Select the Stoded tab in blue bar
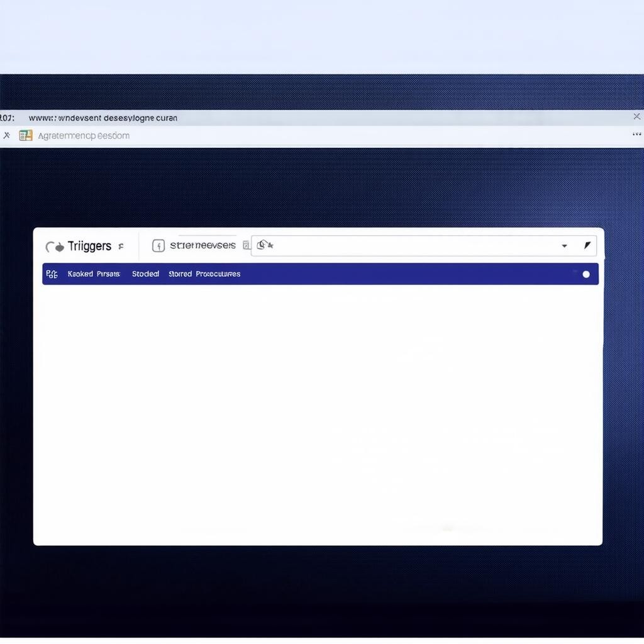Screen dimensions: 644x644 point(145,274)
